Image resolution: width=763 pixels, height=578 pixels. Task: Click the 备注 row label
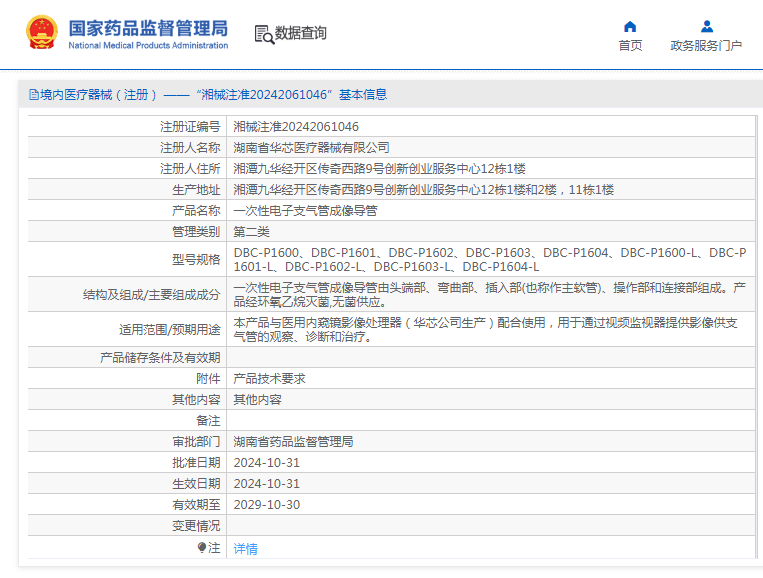208,421
